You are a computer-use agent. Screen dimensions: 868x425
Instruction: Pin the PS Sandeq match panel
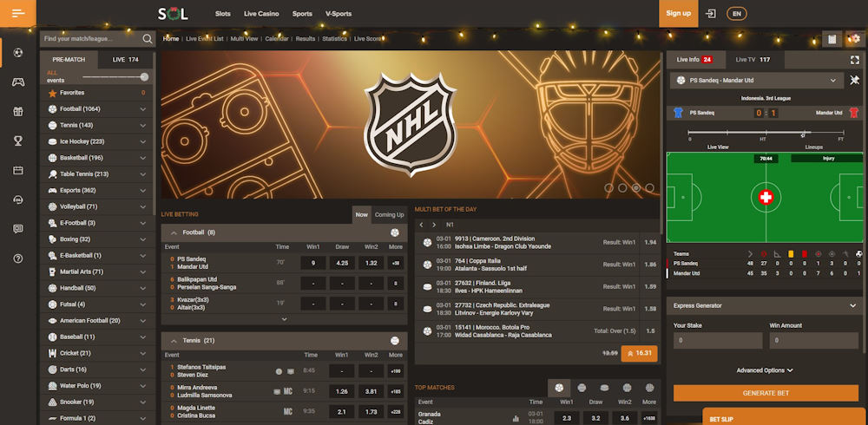pyautogui.click(x=854, y=80)
